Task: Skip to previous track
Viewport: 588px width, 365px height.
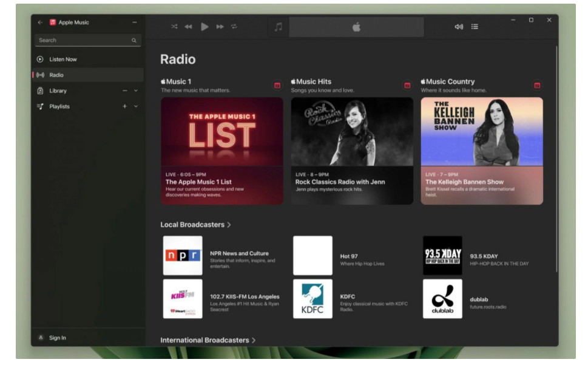Action: tap(188, 27)
